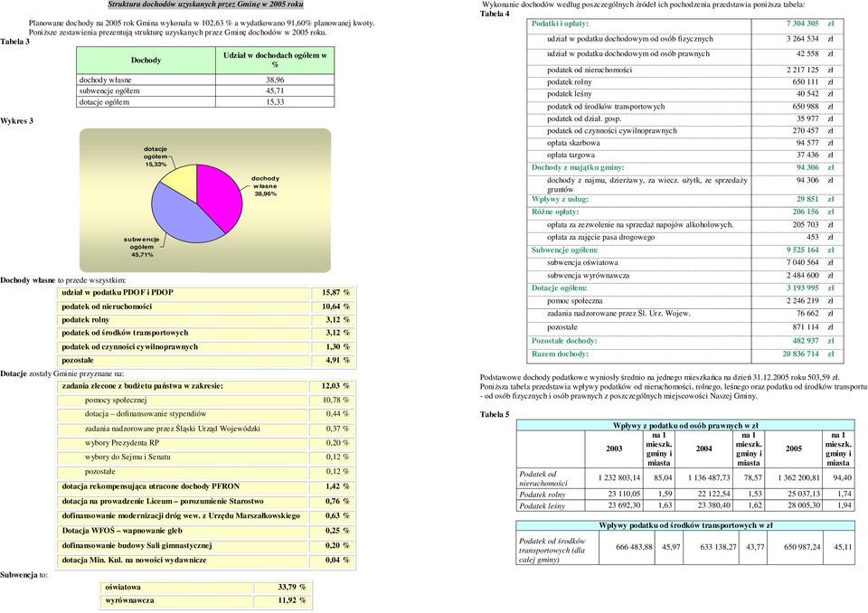Click the value "0,76 %"

pyautogui.click(x=337, y=501)
